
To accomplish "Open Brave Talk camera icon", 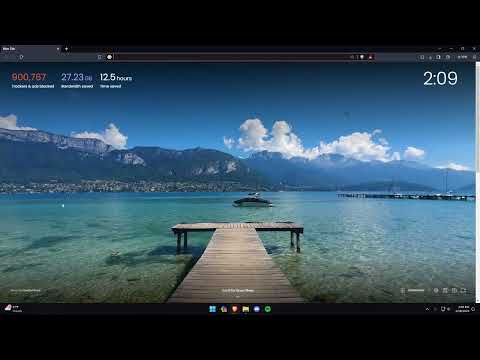I will (x=463, y=291).
